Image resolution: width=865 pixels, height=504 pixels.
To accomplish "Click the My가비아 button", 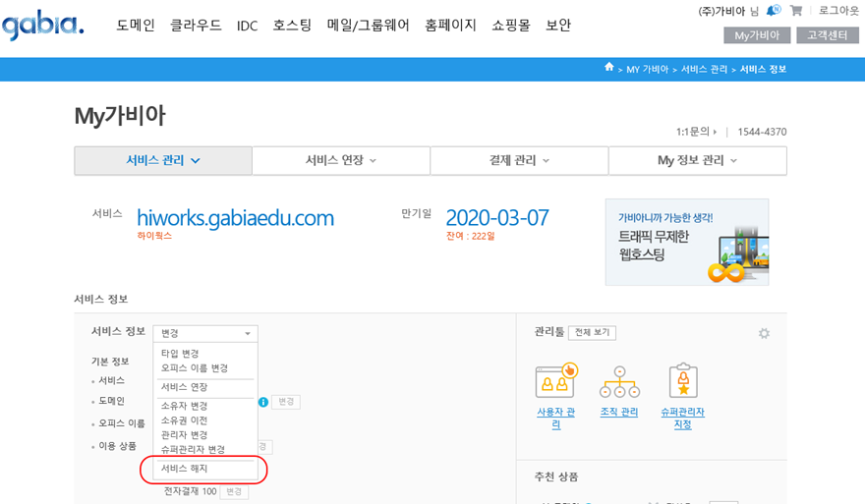I will tap(757, 35).
